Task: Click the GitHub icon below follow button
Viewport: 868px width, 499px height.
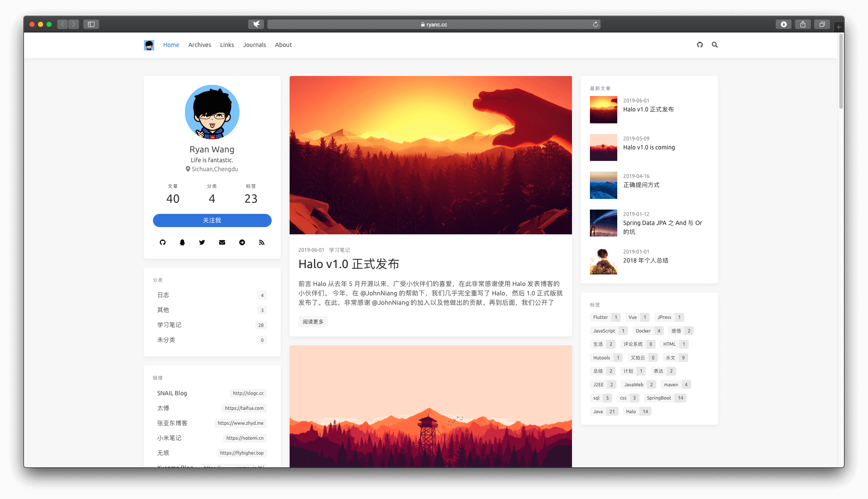Action: (163, 242)
